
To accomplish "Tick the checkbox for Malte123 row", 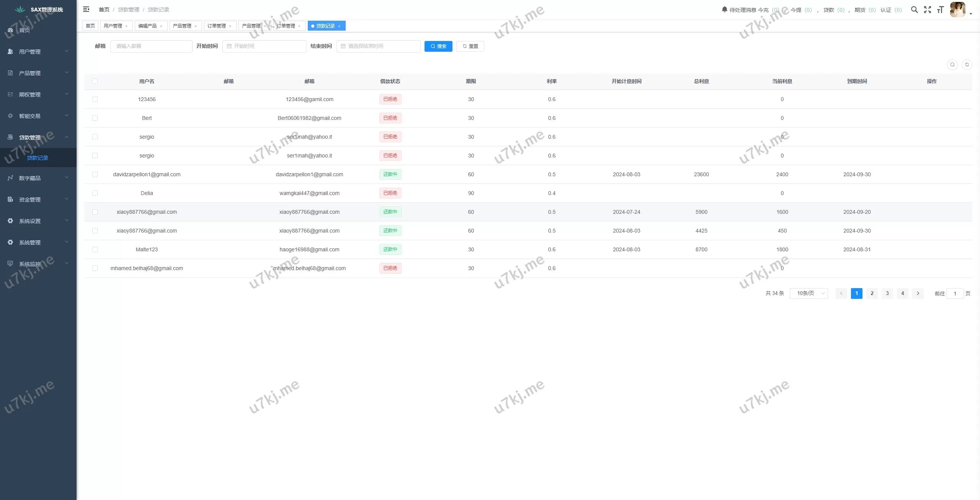I will coord(95,249).
